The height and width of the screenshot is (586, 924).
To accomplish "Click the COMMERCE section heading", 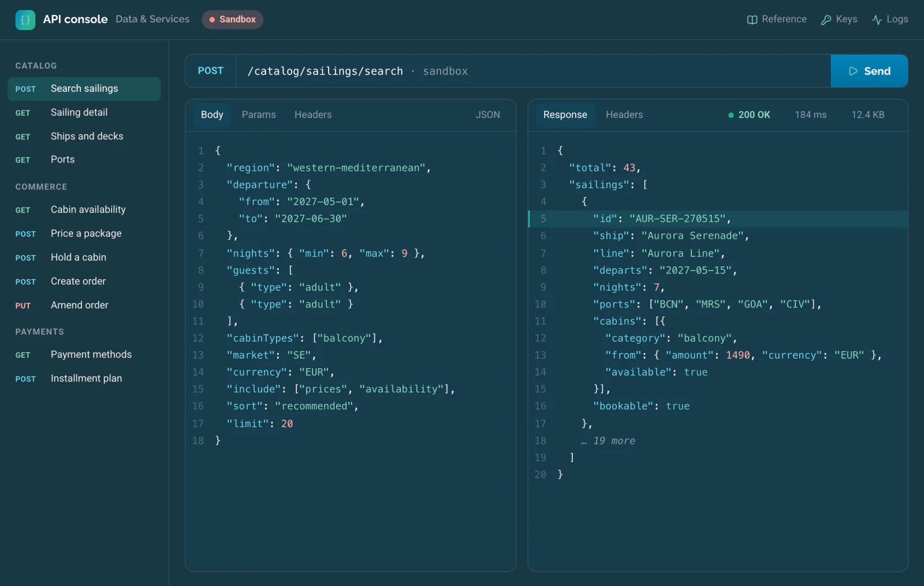I will pos(41,187).
